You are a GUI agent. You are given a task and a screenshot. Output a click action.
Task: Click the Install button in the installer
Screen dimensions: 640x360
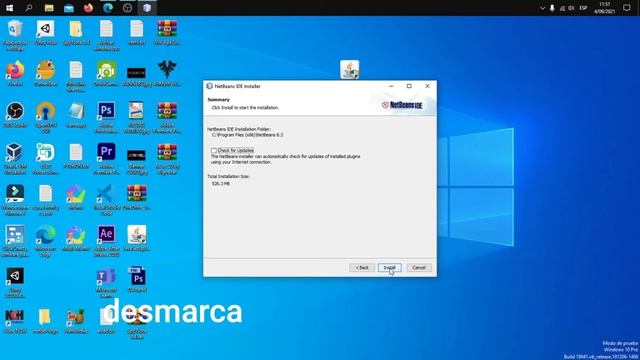coord(389,268)
